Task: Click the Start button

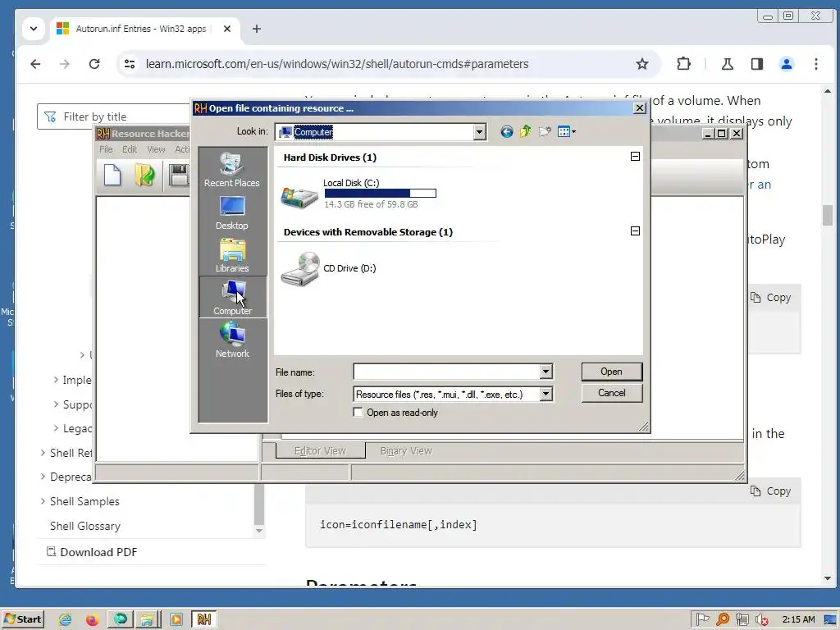Action: click(x=22, y=619)
